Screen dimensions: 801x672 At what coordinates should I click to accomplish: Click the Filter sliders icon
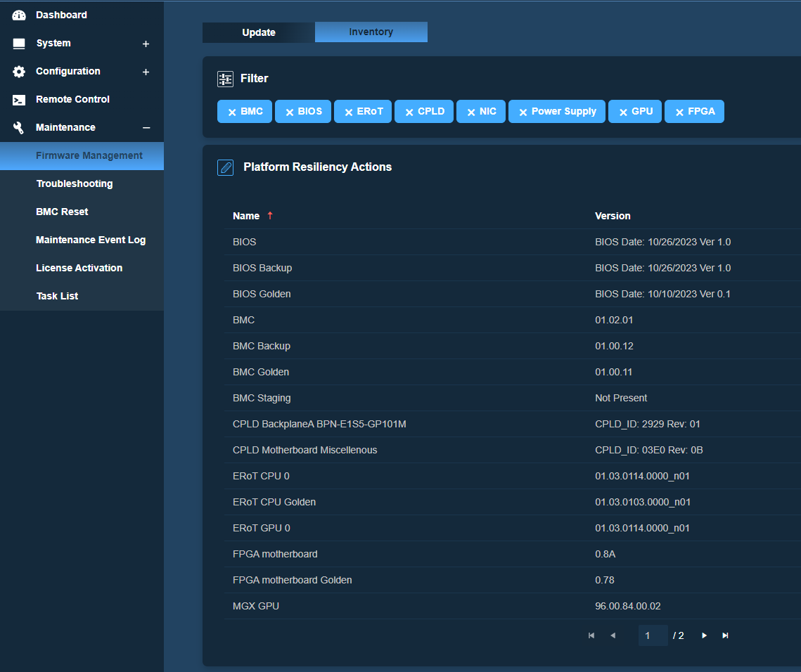[x=225, y=79]
